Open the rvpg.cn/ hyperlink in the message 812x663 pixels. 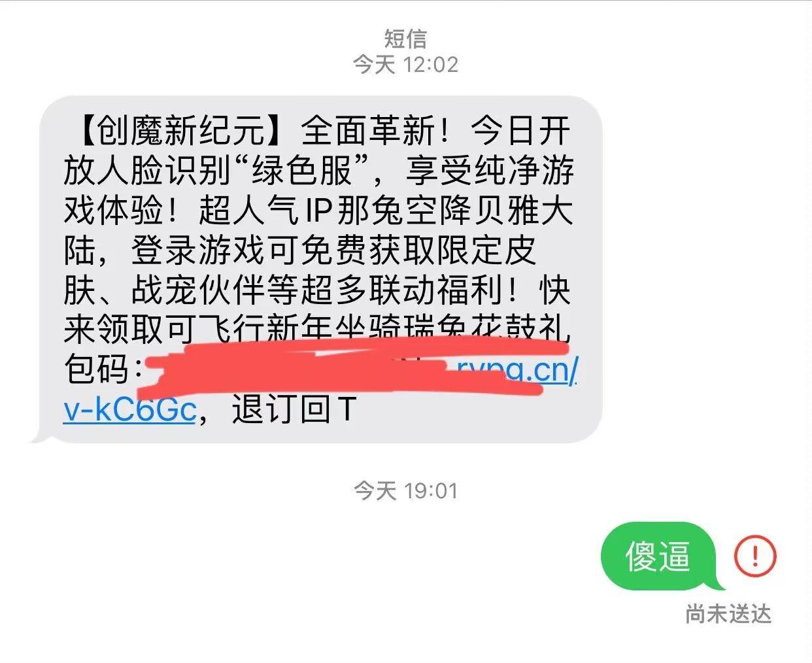coord(516,371)
